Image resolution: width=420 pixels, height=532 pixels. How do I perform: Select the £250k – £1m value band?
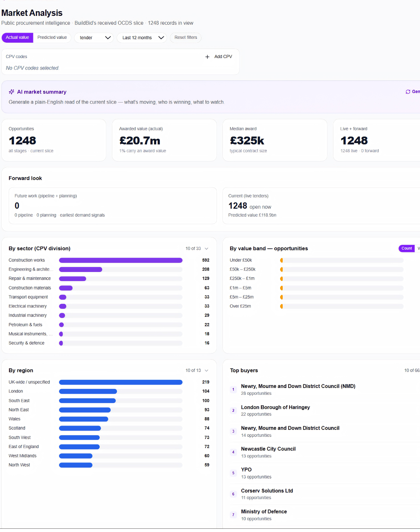tap(317, 279)
